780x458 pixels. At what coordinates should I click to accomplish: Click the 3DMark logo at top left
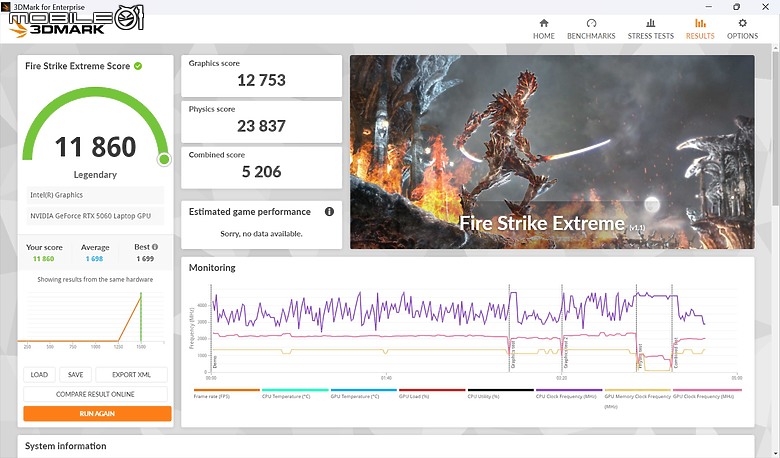coord(57,29)
